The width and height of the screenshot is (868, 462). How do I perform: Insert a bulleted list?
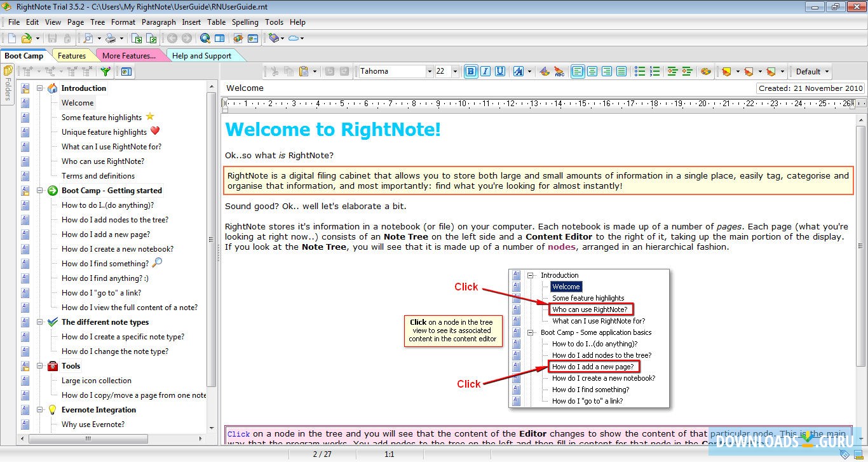pos(640,71)
